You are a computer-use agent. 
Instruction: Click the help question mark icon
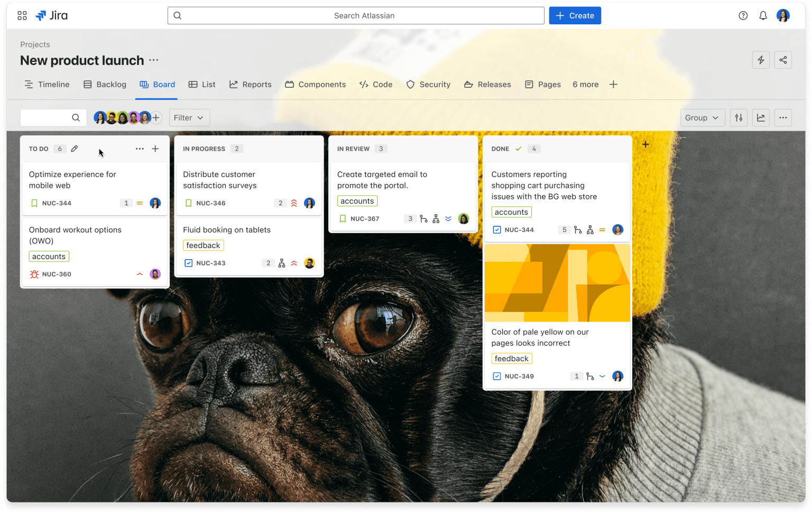click(x=743, y=15)
